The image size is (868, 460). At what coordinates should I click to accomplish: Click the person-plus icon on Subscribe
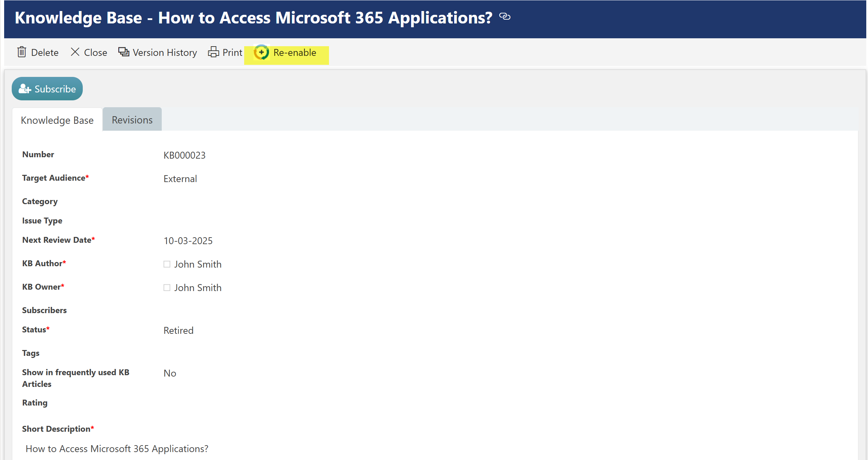25,89
